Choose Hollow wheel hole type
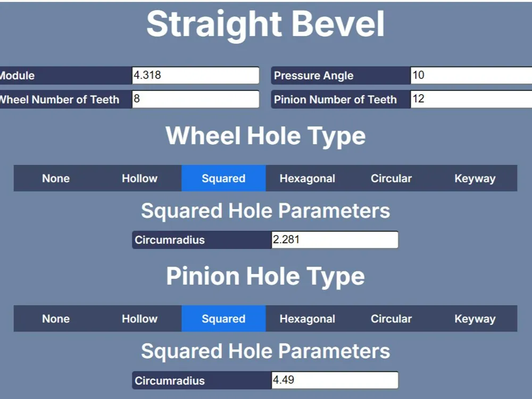This screenshot has height=399, width=532. [139, 178]
